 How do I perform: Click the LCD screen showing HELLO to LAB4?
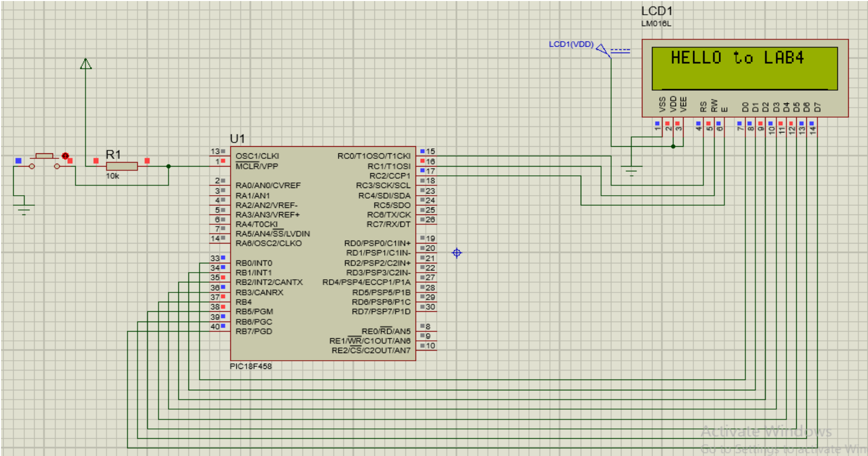point(745,69)
